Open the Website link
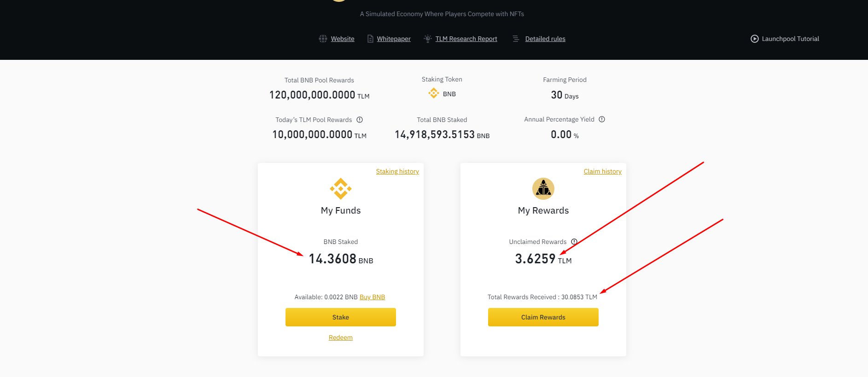The image size is (868, 377). pos(343,39)
